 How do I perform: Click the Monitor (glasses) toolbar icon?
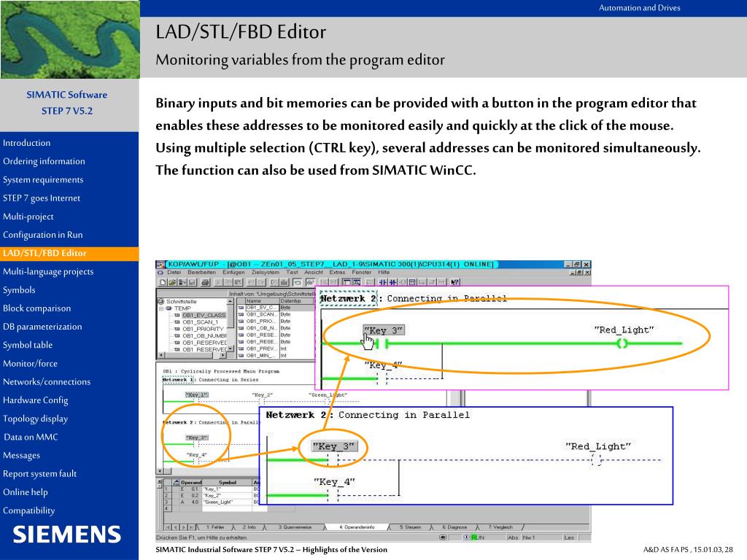310,282
